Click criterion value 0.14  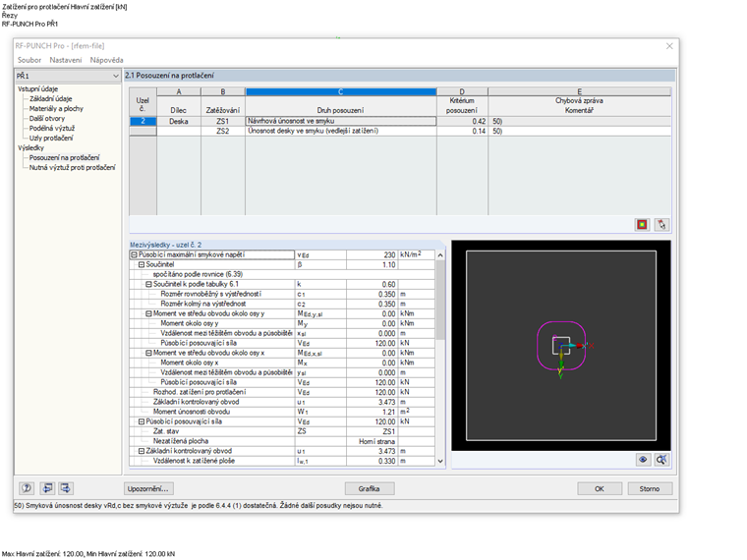462,131
